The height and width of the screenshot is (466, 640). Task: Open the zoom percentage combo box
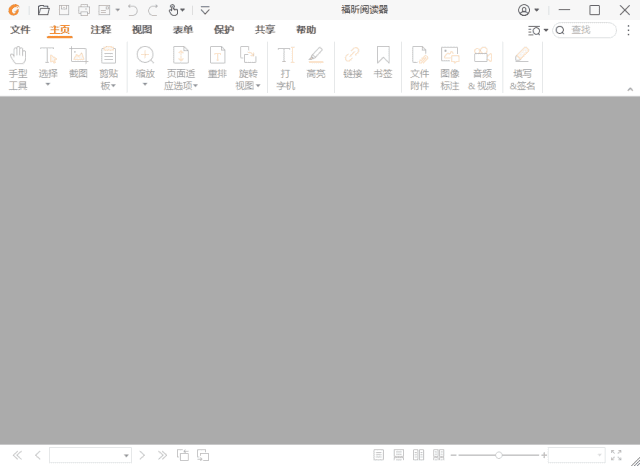576,455
